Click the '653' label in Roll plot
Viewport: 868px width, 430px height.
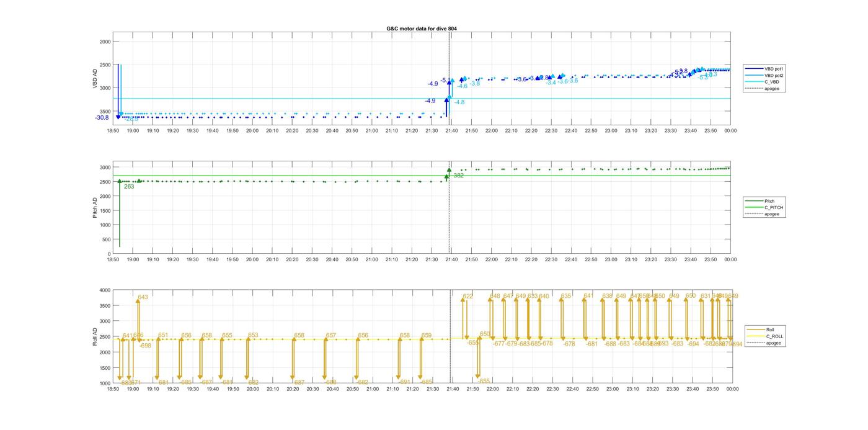click(x=253, y=335)
